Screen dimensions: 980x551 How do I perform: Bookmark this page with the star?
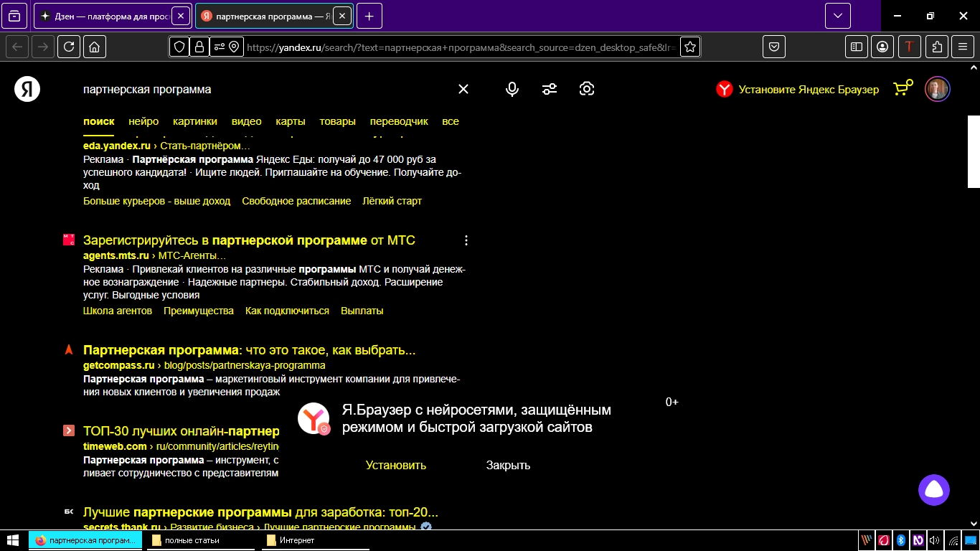pos(689,47)
